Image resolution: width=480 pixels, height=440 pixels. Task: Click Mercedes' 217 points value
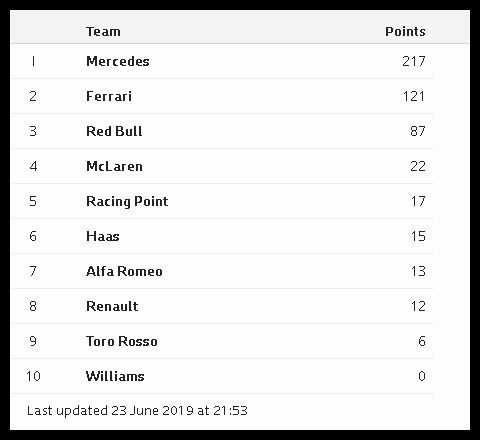point(414,61)
